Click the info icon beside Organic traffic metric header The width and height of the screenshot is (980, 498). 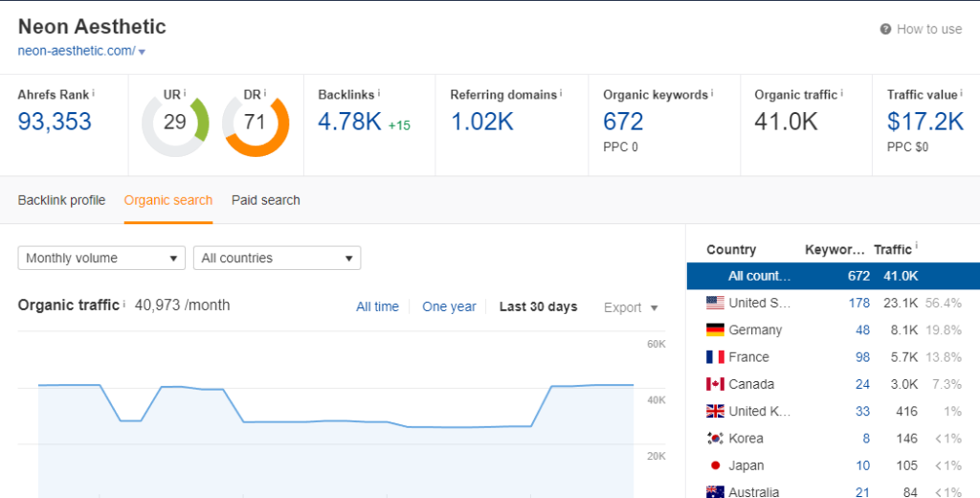[841, 93]
